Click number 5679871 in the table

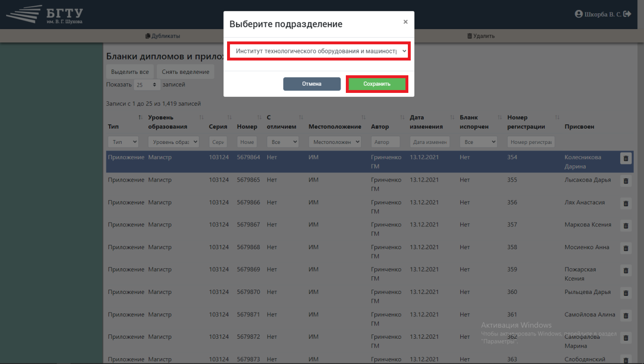point(248,314)
